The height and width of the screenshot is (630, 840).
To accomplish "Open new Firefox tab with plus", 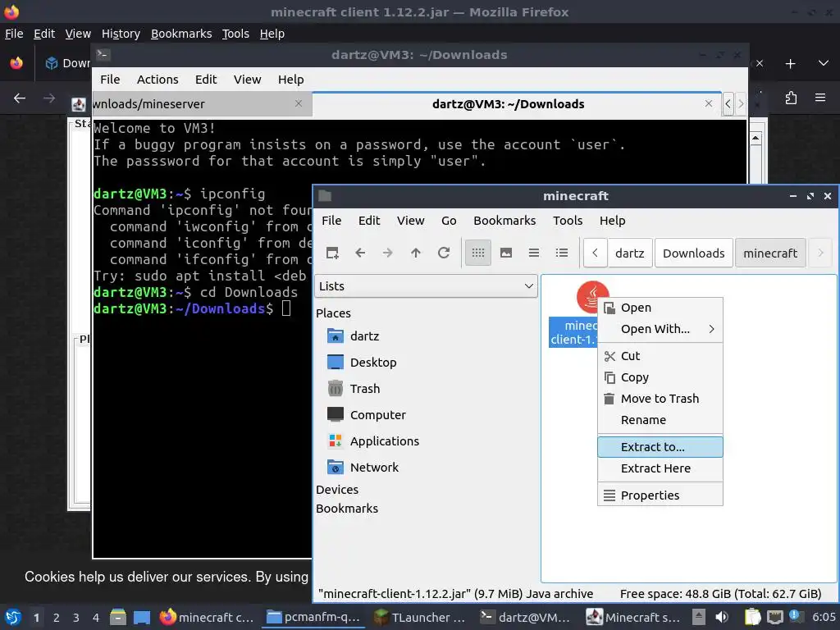I will (790, 64).
